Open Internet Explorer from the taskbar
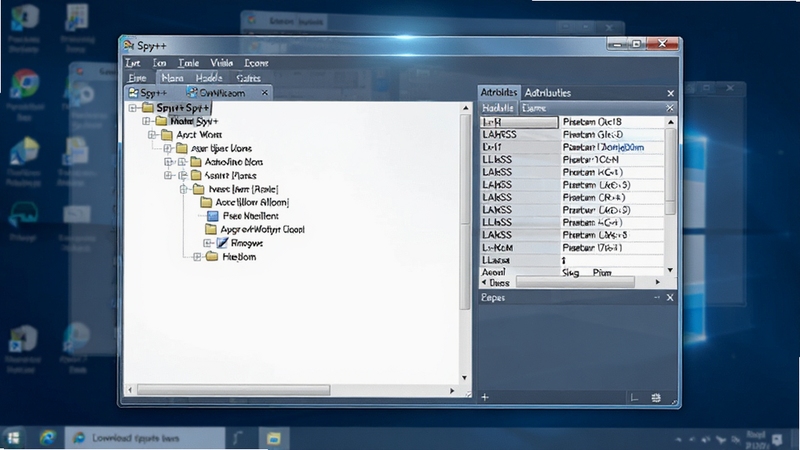Image resolution: width=800 pixels, height=450 pixels. click(48, 438)
